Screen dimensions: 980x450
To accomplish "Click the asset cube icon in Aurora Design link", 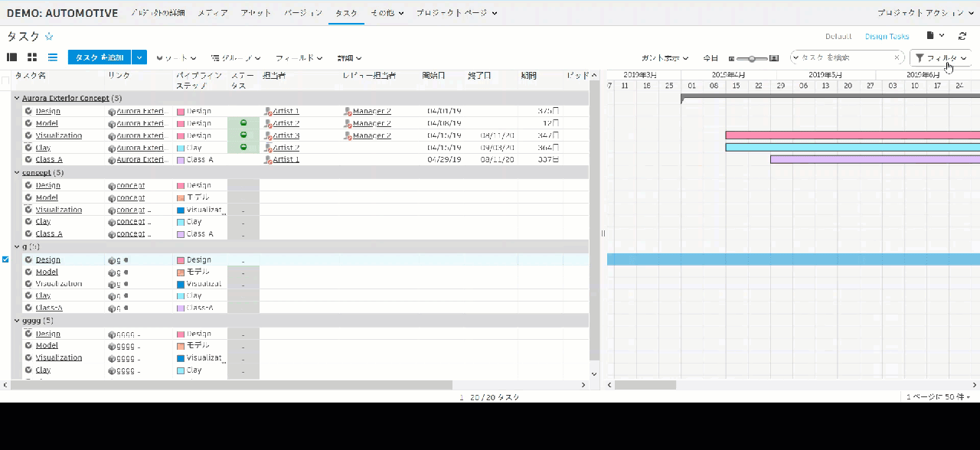I will click(x=112, y=112).
